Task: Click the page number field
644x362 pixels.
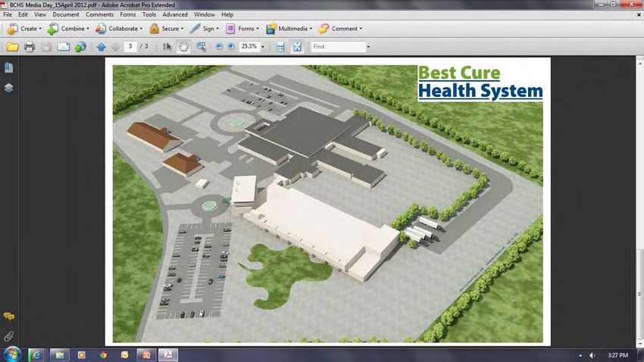Action: click(130, 46)
